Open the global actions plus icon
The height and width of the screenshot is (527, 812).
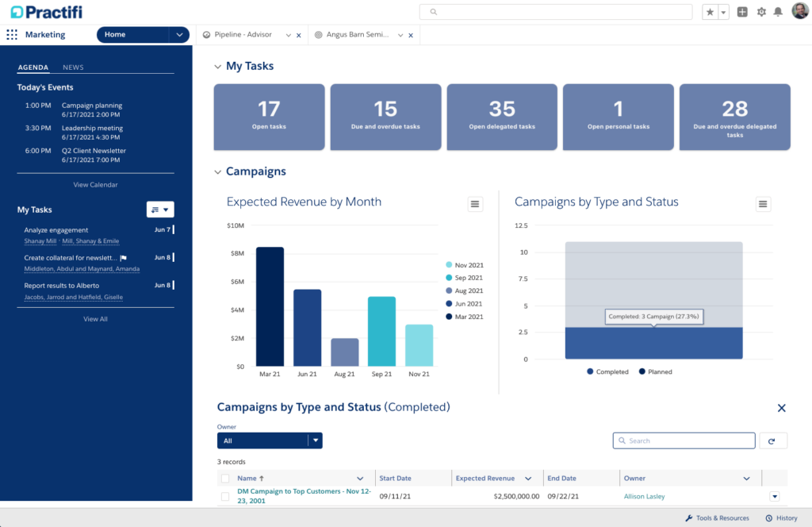click(x=742, y=12)
